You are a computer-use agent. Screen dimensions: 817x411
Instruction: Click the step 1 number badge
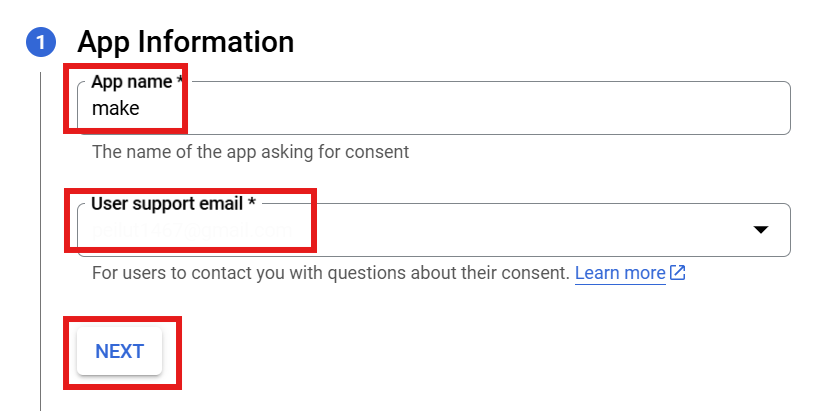(40, 42)
